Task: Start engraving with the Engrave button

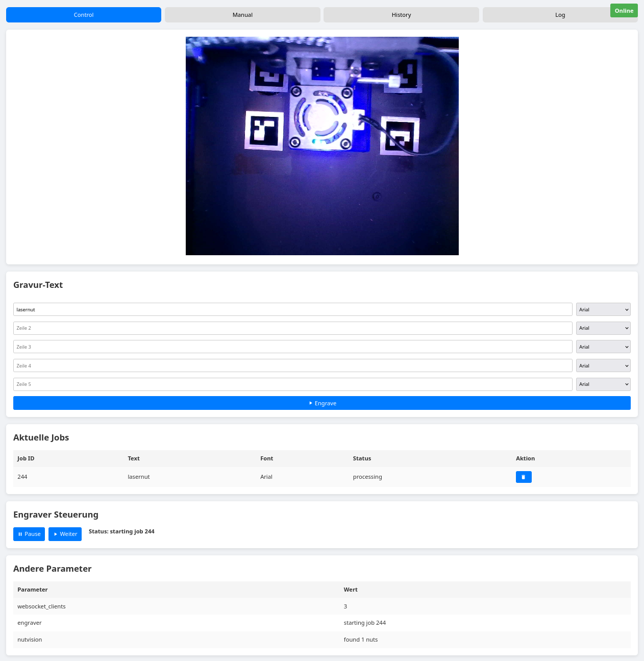Action: pyautogui.click(x=322, y=403)
